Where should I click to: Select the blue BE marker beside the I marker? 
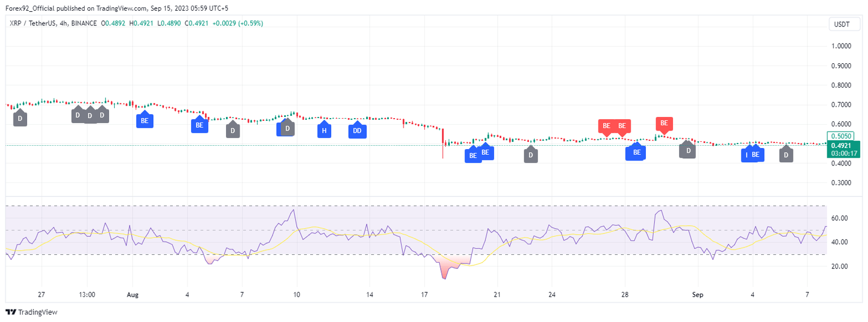click(756, 154)
